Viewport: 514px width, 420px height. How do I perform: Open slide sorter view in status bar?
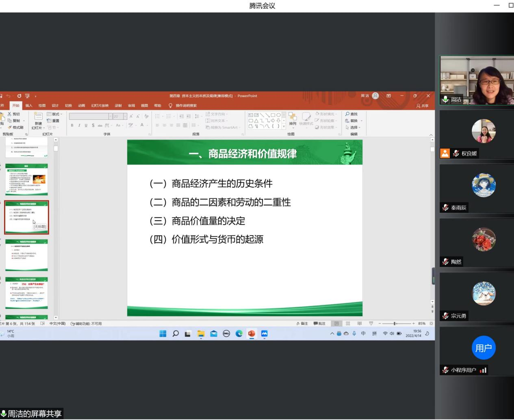point(348,324)
